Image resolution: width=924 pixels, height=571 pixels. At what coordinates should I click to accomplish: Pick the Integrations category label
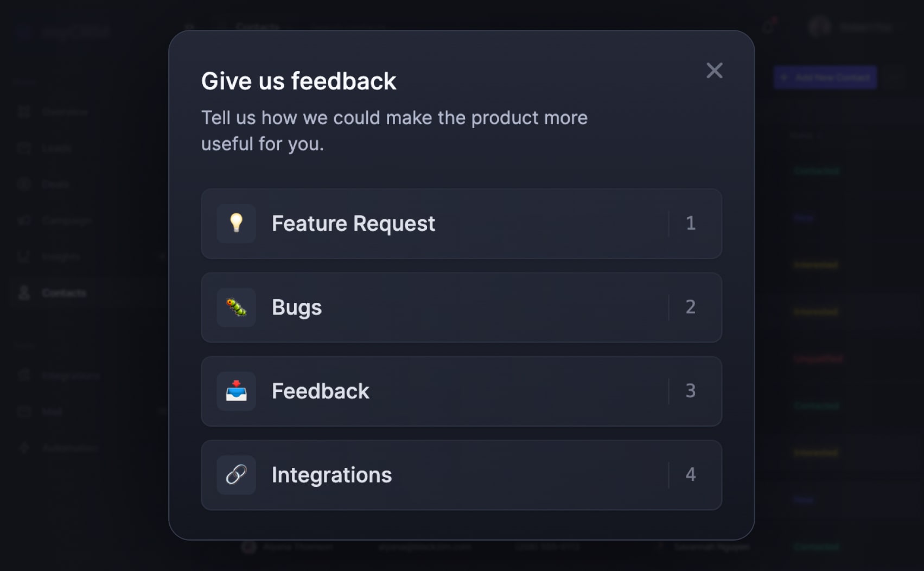click(x=332, y=475)
